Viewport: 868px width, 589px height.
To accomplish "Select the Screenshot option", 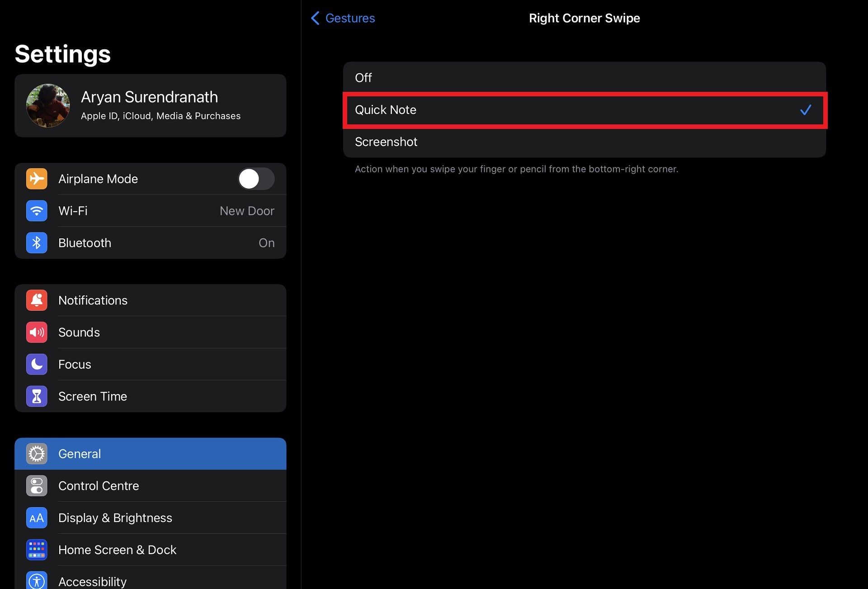I will click(x=585, y=142).
